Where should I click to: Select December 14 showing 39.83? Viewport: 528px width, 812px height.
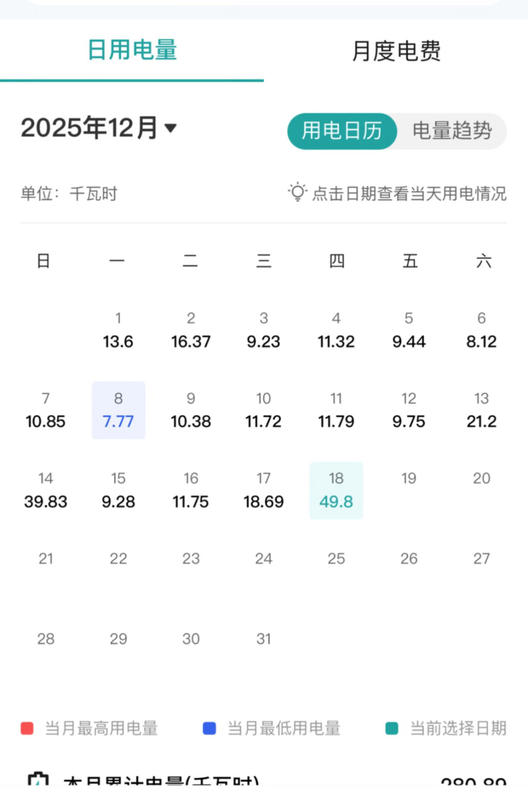(45, 491)
